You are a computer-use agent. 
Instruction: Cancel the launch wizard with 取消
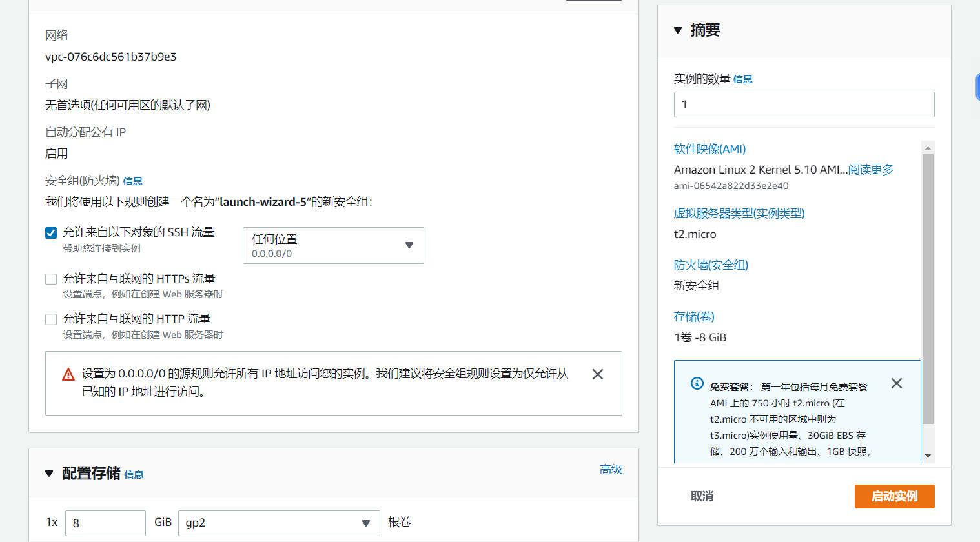pos(702,496)
